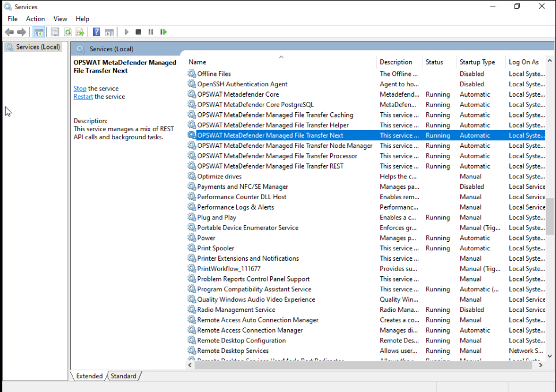
Task: Select Program Compatibility Assistant Service
Action: click(366, 289)
